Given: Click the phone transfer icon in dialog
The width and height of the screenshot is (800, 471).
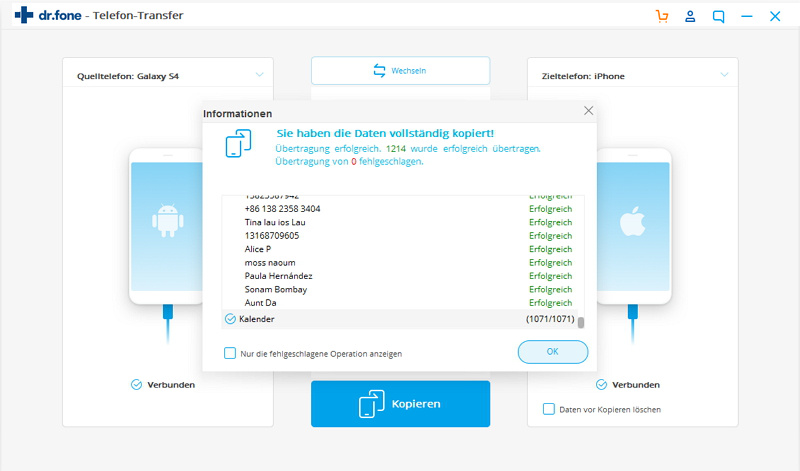Looking at the screenshot, I should tap(238, 143).
